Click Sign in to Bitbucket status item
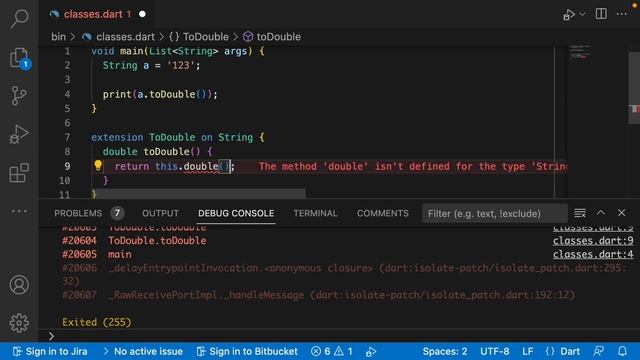 pyautogui.click(x=247, y=351)
